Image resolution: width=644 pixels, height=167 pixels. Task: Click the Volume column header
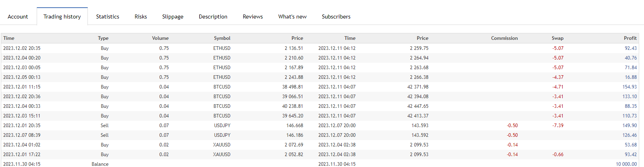click(160, 38)
